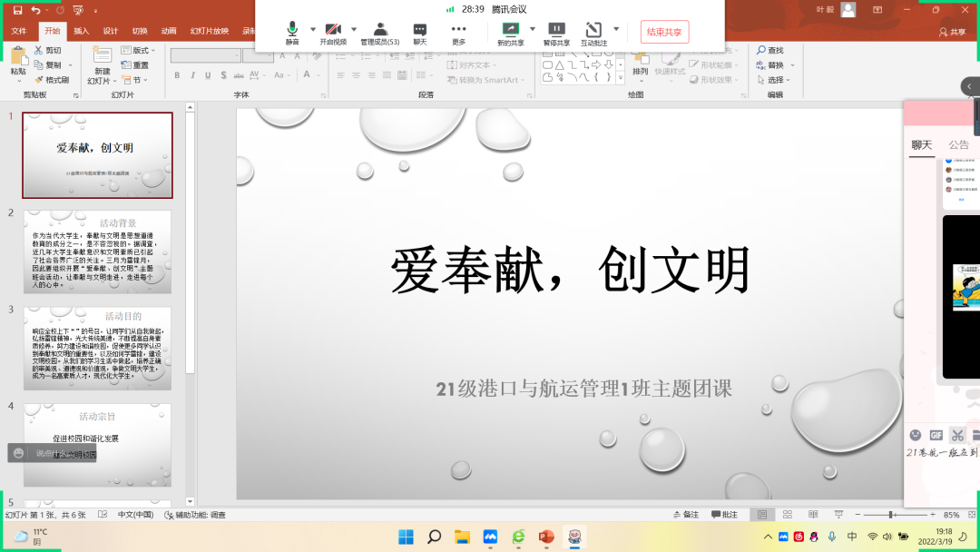Open the Insert (插入) ribbon tab
Image resolution: width=980 pixels, height=552 pixels.
click(x=82, y=31)
